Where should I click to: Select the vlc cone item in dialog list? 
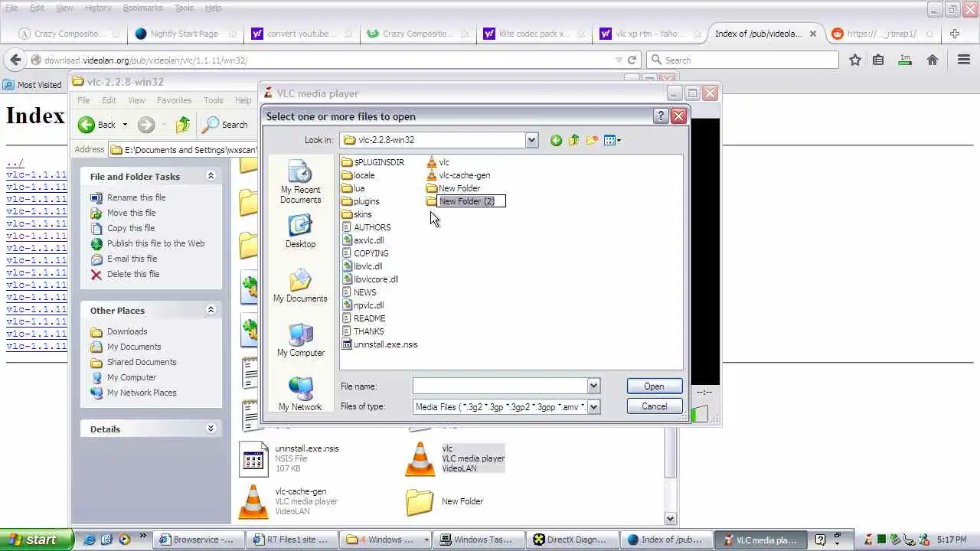pyautogui.click(x=438, y=162)
